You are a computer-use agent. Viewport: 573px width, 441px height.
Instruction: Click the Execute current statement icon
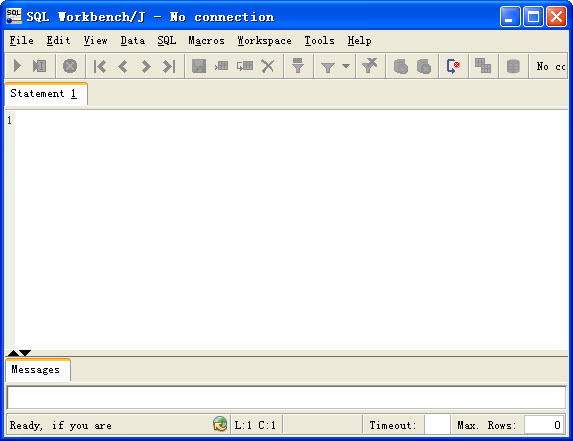[39, 66]
